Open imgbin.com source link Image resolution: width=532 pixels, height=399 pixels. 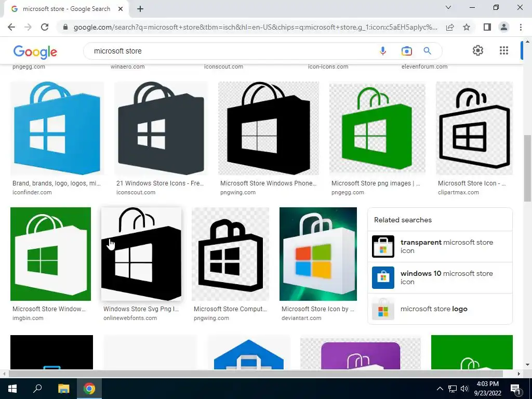click(28, 318)
